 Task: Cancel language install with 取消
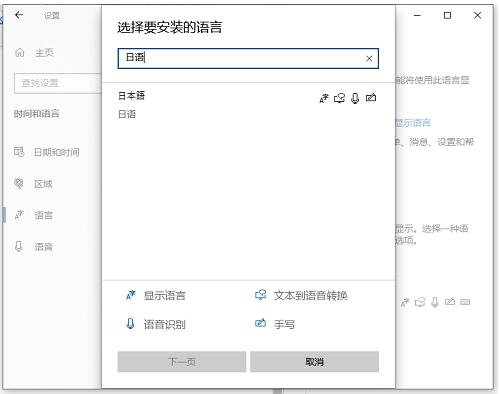(315, 362)
